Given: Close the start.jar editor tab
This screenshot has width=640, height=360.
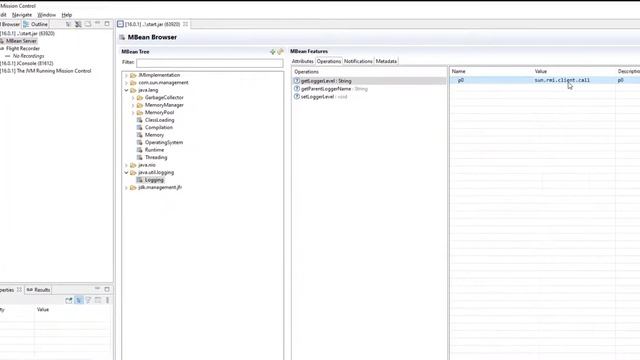Looking at the screenshot, I should pos(185,24).
